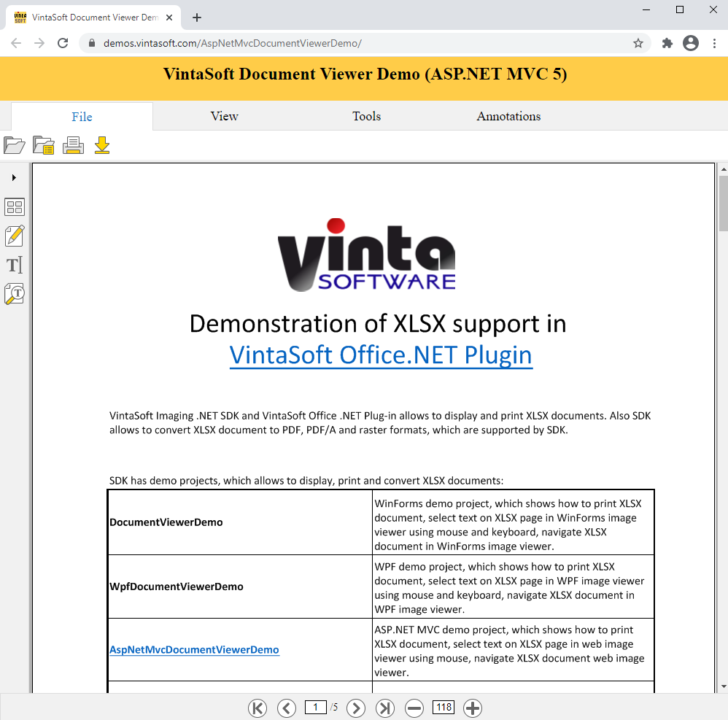Select the Annotations tab
This screenshot has width=728, height=720.
[508, 116]
